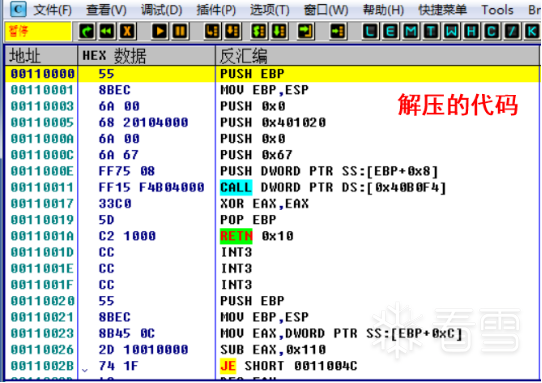Select the PUSH 0x67 instruction
This screenshot has width=542, height=383.
coord(256,155)
